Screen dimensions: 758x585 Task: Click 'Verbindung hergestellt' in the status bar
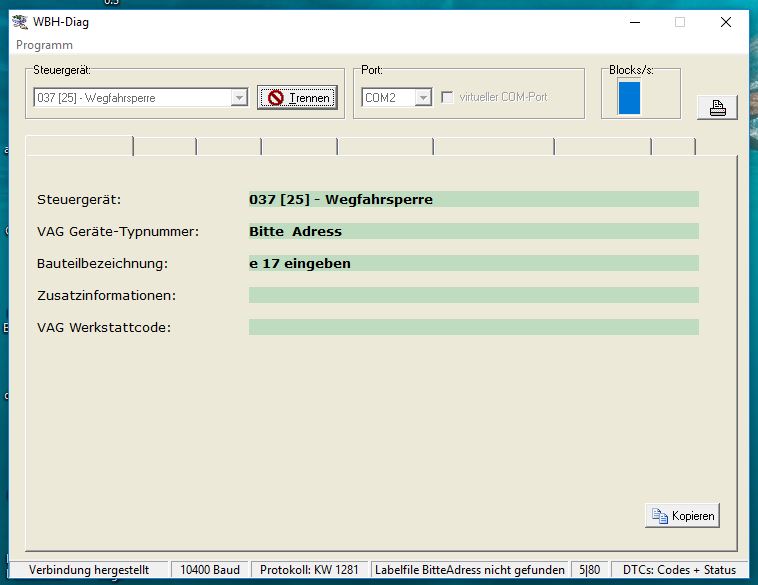click(x=89, y=570)
